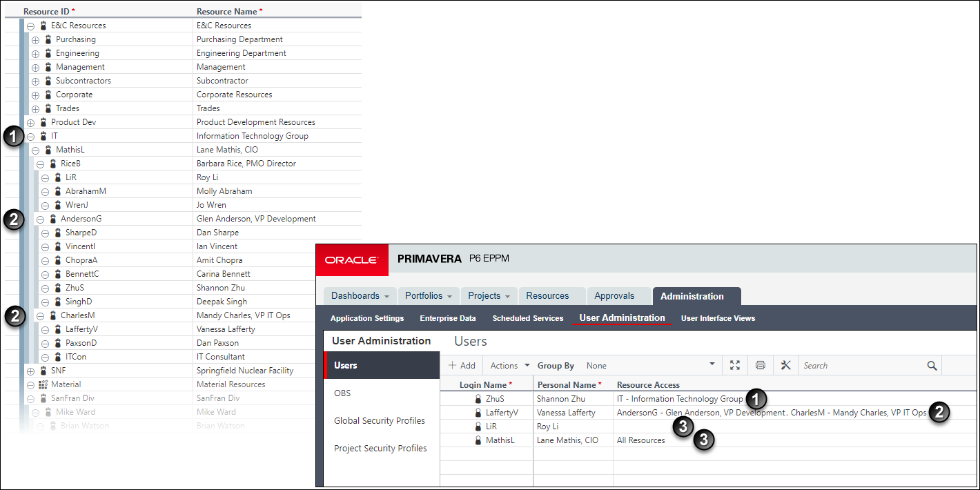This screenshot has width=980, height=490.
Task: Expand the SNF node
Action: [30, 371]
